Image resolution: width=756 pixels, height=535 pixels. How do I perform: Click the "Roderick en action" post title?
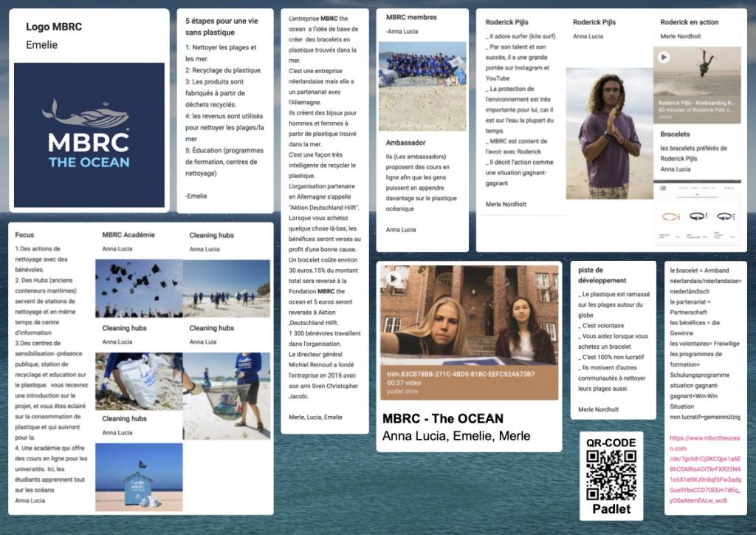point(690,22)
